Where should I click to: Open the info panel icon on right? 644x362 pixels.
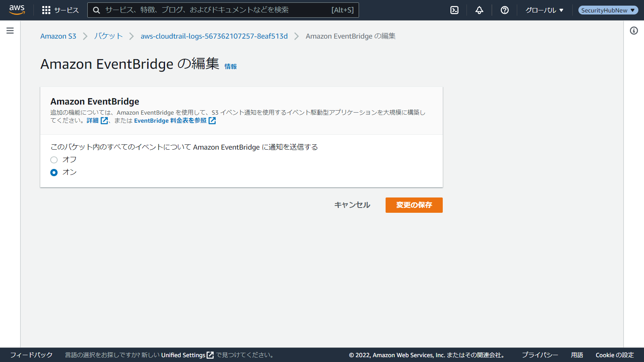[x=634, y=31]
